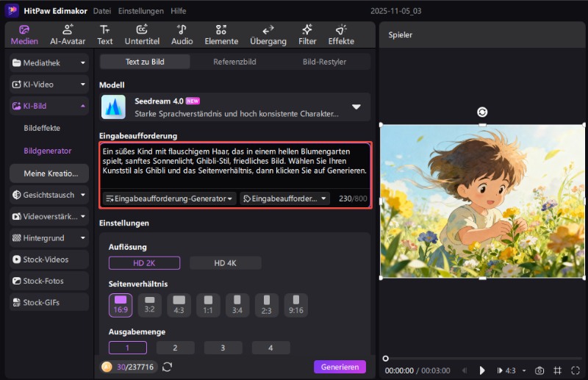
Task: Open the Audio panel
Action: [182, 35]
